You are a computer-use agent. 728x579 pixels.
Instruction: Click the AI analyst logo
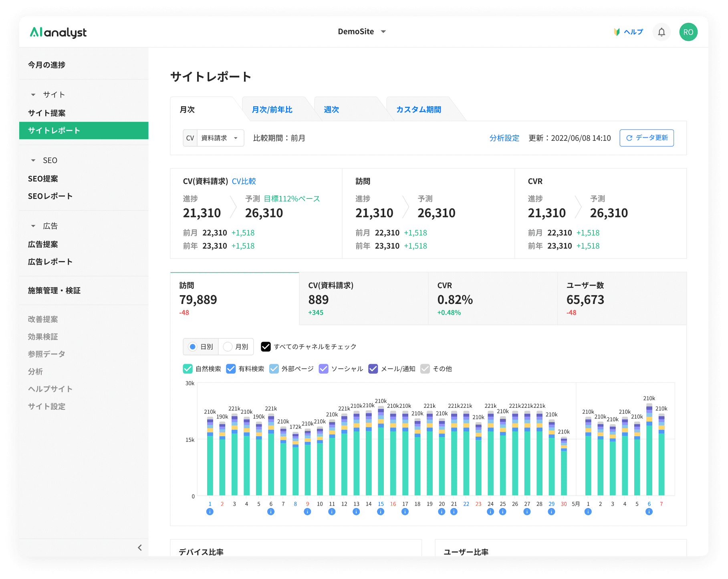[x=58, y=32]
